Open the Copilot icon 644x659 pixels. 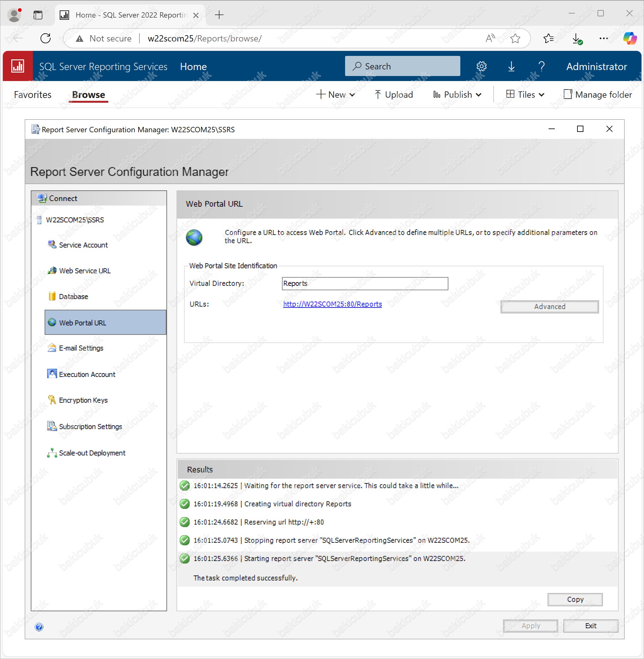[x=630, y=38]
